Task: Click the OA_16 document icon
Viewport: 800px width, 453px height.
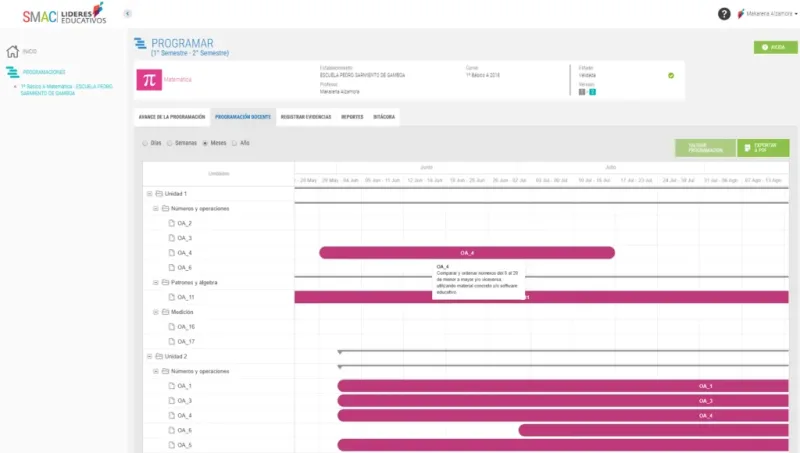Action: [172, 327]
